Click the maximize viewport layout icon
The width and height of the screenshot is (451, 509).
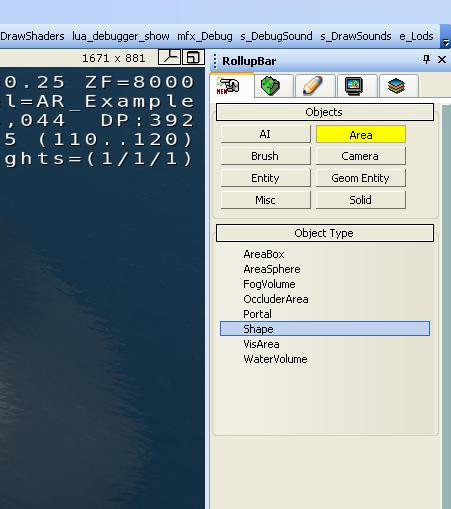[193, 57]
